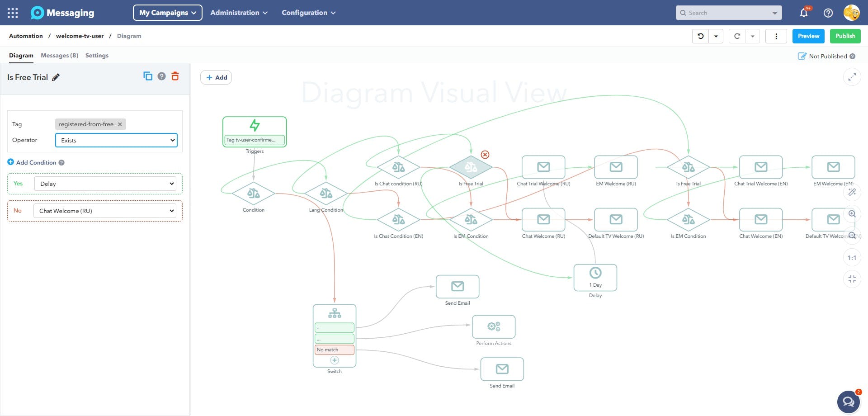Open the live chat bubble
Viewport: 868px width, 416px height.
coord(849,402)
